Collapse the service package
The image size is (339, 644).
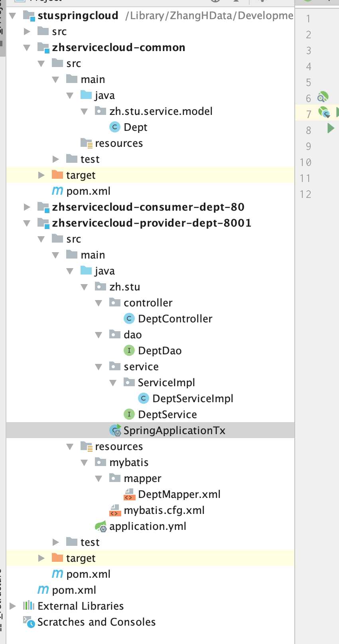click(99, 367)
